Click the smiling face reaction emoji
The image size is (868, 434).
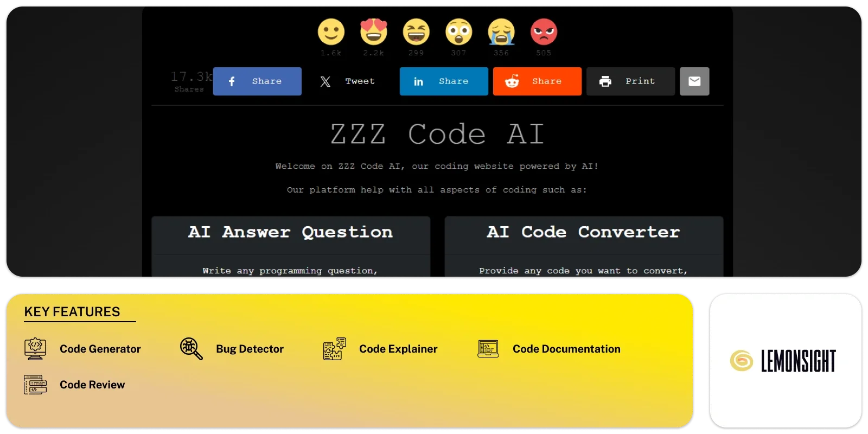(331, 32)
